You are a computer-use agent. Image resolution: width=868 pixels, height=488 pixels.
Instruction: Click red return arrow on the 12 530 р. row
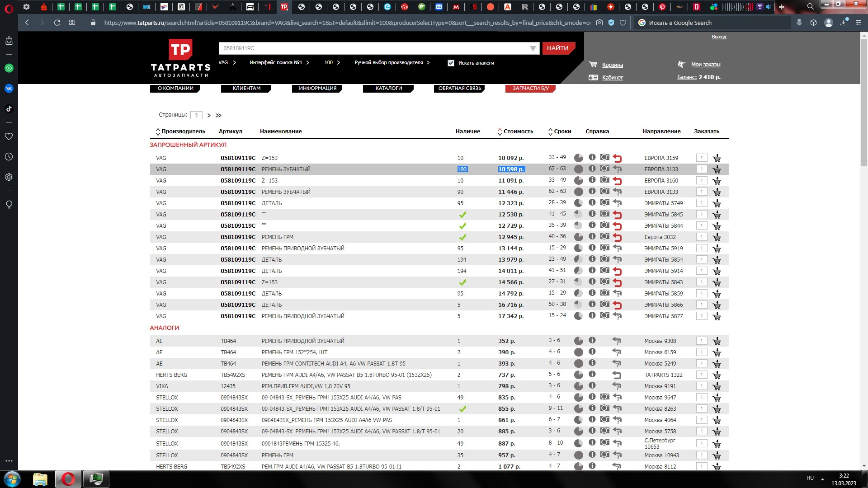617,215
